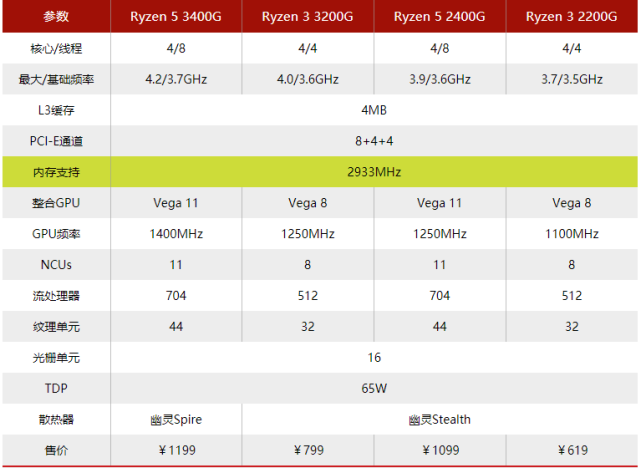This screenshot has width=641, height=468.
Task: Select the 65W TDP cell
Action: click(x=374, y=388)
